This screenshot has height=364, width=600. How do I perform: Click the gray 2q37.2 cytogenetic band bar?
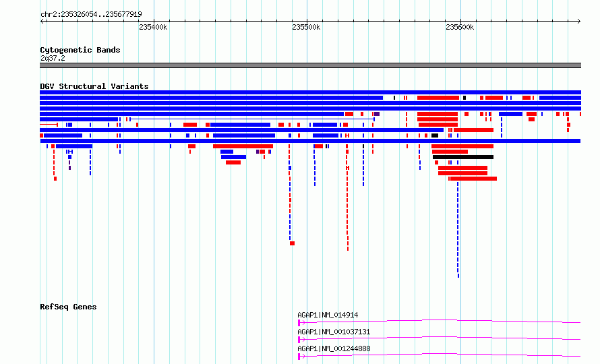pos(310,65)
